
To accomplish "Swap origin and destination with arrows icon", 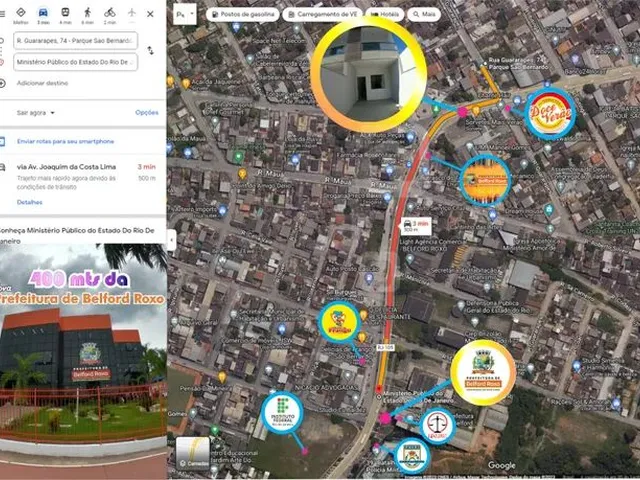I will click(151, 50).
